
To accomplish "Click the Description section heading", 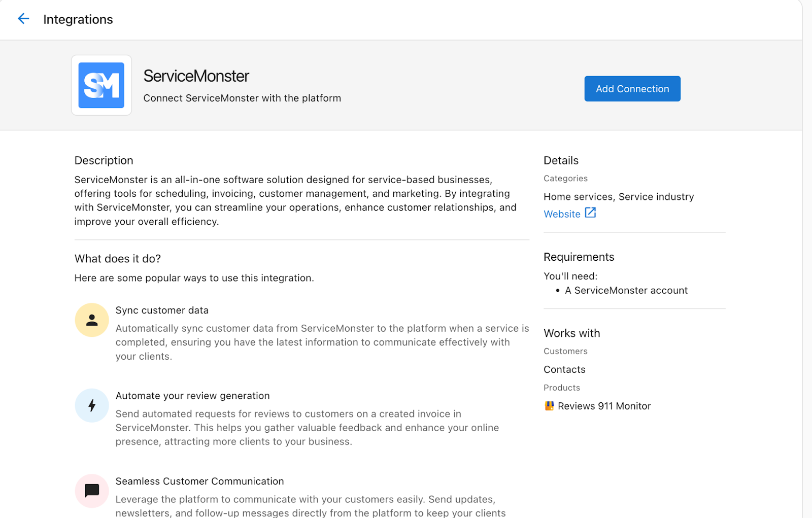I will [x=104, y=160].
